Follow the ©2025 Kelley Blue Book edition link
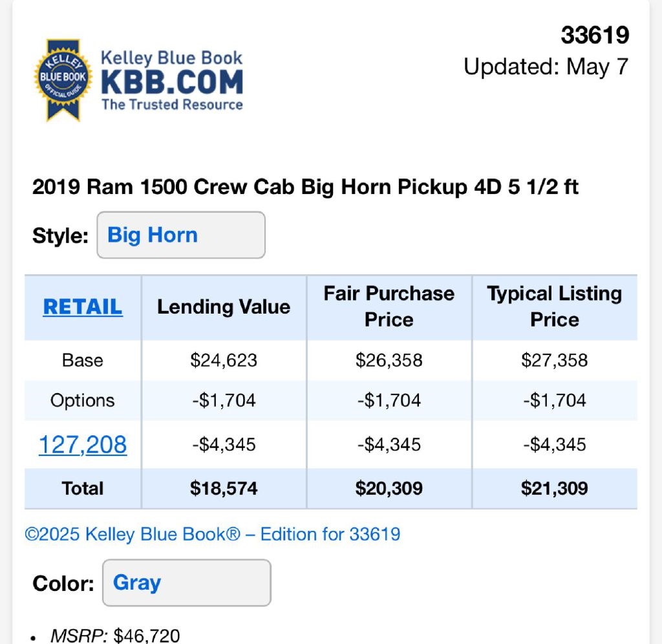The width and height of the screenshot is (662, 644). pyautogui.click(x=213, y=534)
